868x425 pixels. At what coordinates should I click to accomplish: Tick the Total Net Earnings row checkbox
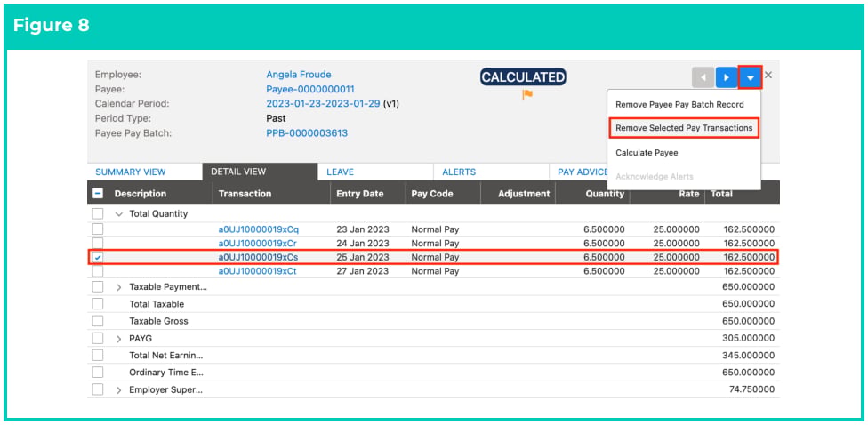pos(98,356)
